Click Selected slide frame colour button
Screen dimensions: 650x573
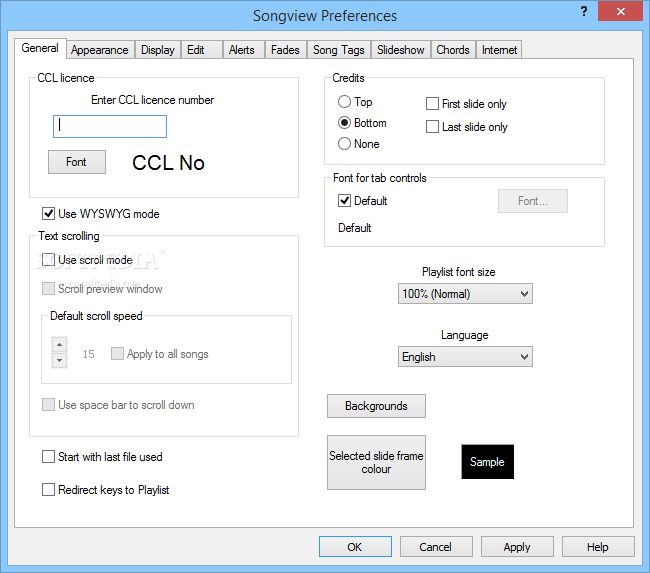point(376,462)
